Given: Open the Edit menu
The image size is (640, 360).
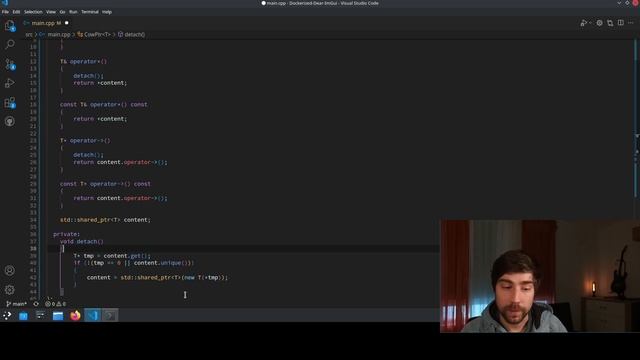Looking at the screenshot, I should click(16, 12).
